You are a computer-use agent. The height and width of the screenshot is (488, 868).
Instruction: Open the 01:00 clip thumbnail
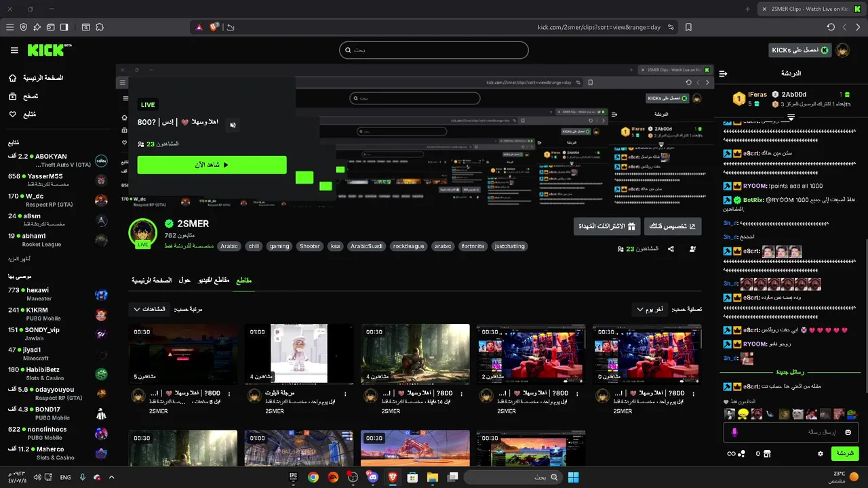(299, 354)
